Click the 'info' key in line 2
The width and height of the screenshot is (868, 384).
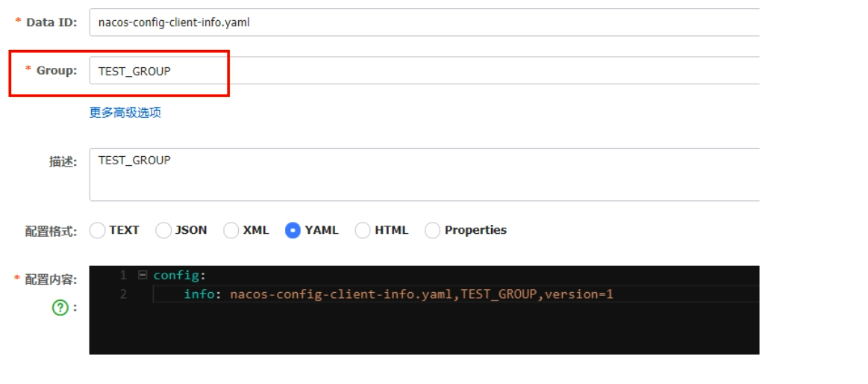point(199,294)
